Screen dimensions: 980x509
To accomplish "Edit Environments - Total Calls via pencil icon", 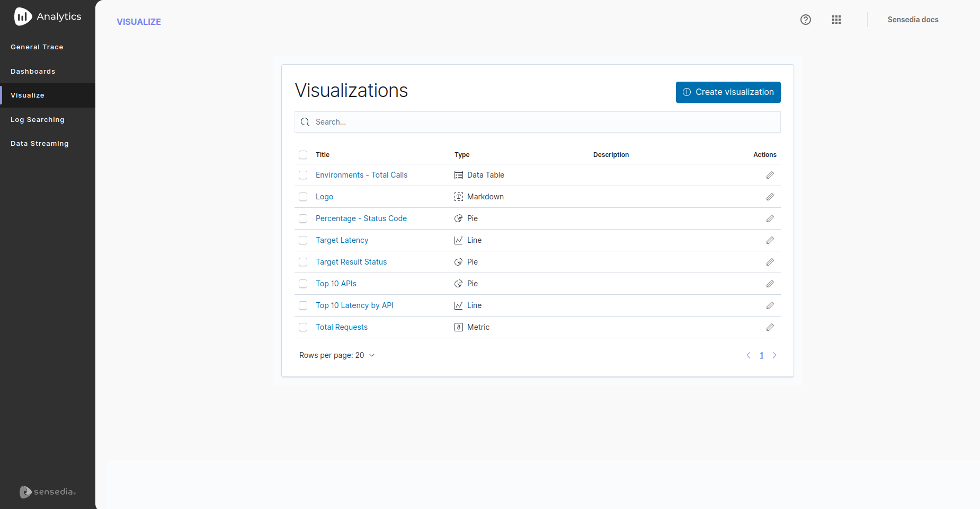I will [x=770, y=175].
